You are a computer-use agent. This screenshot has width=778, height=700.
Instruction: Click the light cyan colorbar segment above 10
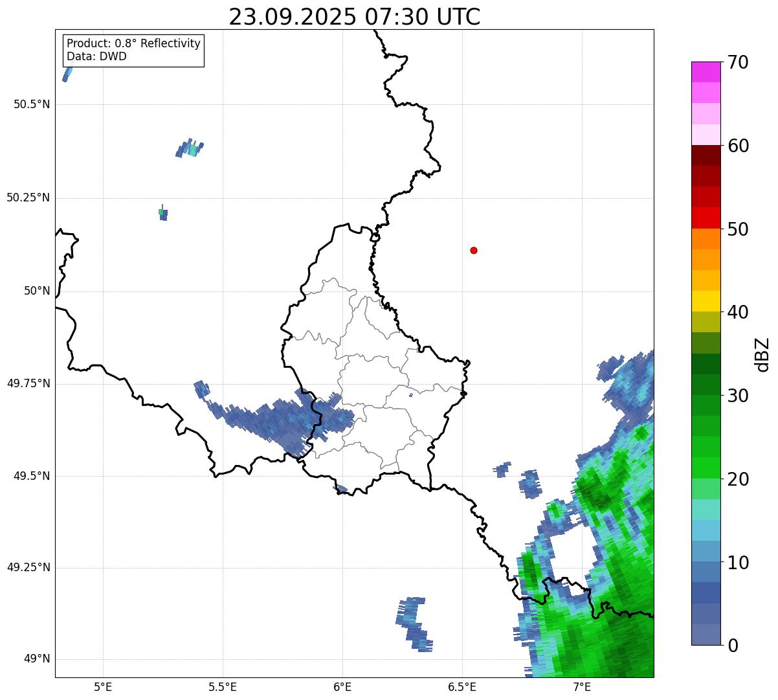click(x=706, y=530)
